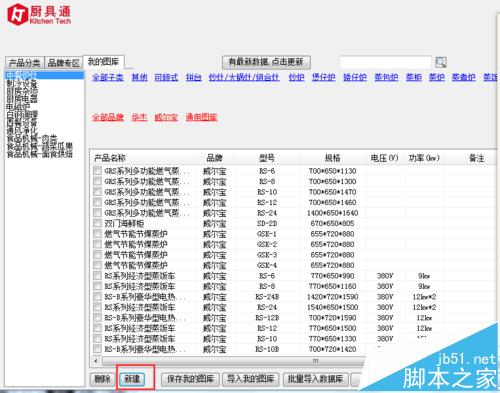
Task: Tick checkbox of row sized 700*650*1130
Action: click(x=97, y=171)
